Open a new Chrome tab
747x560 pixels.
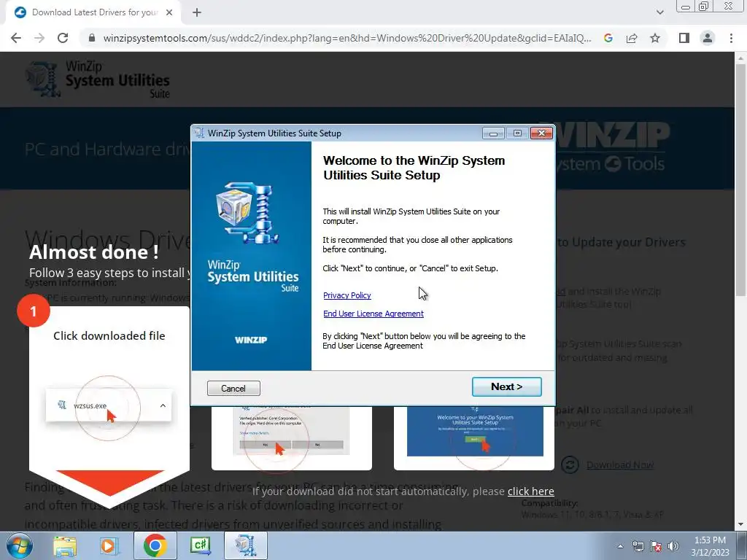[197, 12]
